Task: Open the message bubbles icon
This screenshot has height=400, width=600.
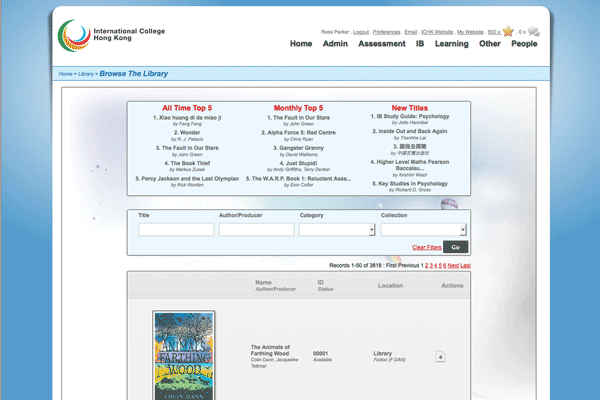Action: (534, 31)
